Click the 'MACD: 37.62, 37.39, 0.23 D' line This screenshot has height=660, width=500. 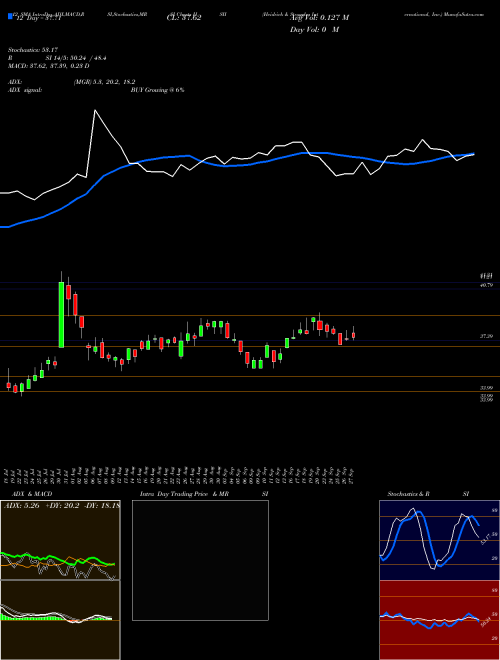click(x=48, y=66)
